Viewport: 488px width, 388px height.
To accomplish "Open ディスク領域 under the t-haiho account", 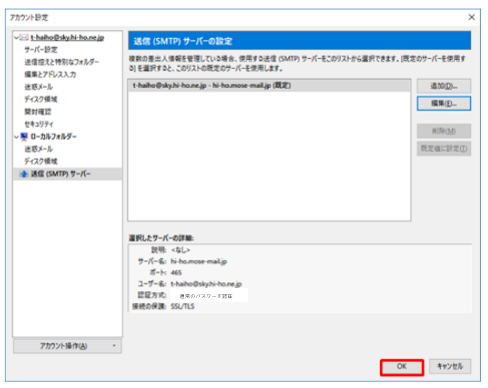I will point(41,99).
